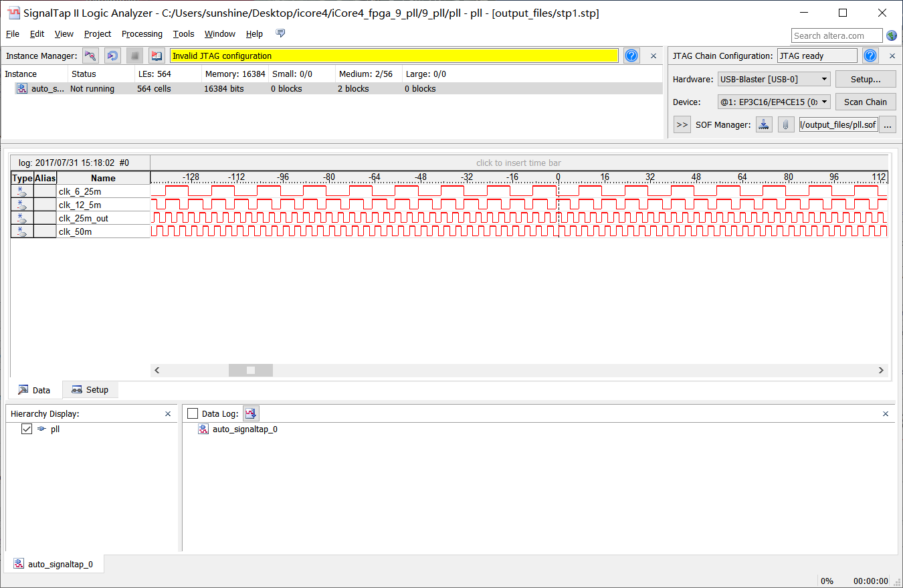Click the waveform horizontal scrollbar thumb
Screen dimensions: 903x588
251,370
